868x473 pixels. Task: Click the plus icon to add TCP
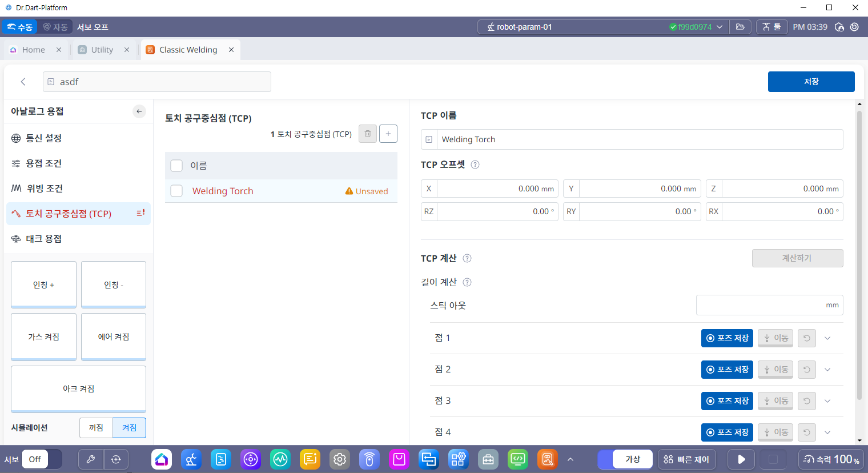point(388,134)
